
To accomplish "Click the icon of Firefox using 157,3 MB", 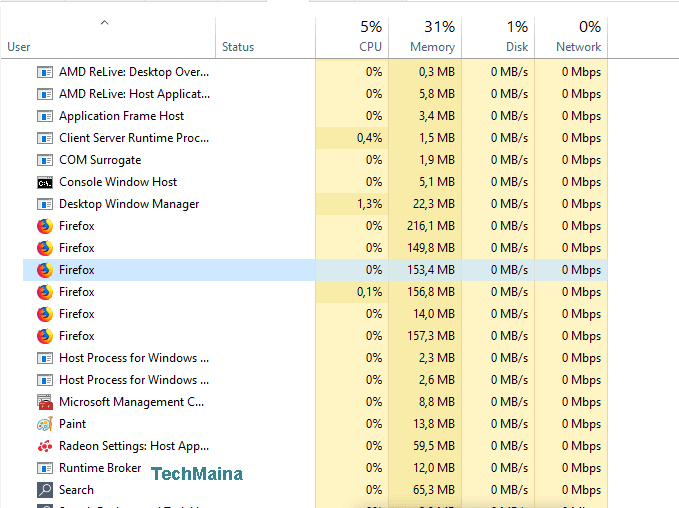I will click(x=45, y=336).
